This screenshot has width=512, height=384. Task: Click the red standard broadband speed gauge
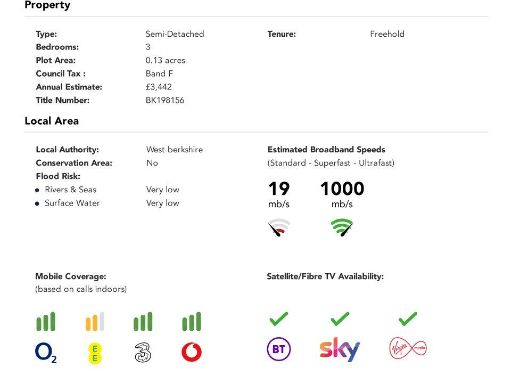point(279,227)
